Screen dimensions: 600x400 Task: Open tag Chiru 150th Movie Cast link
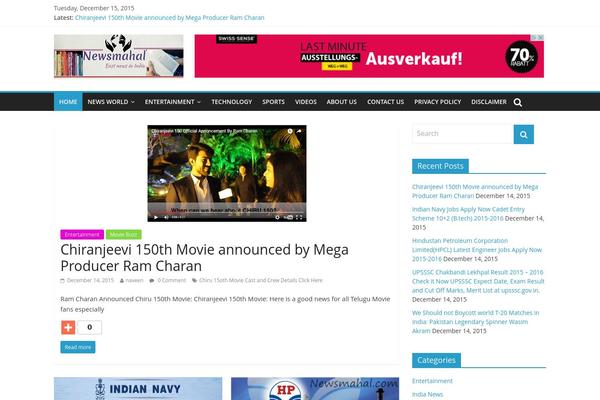(x=261, y=280)
